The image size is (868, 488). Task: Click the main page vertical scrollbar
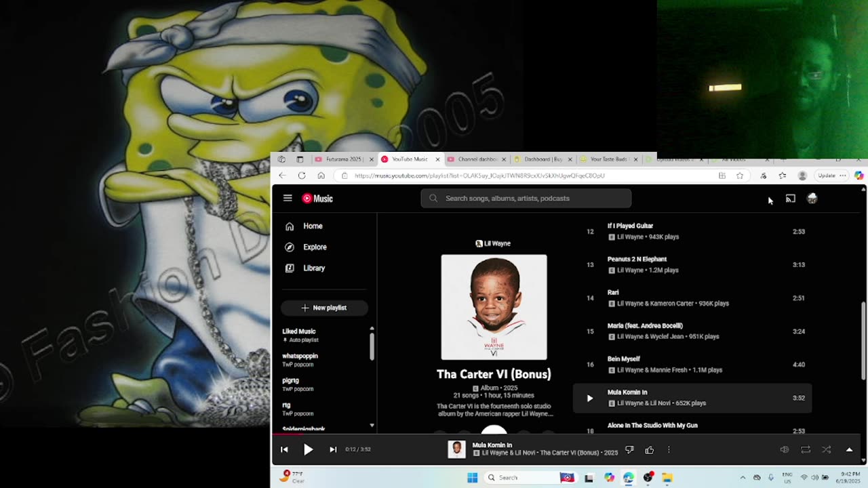863,341
